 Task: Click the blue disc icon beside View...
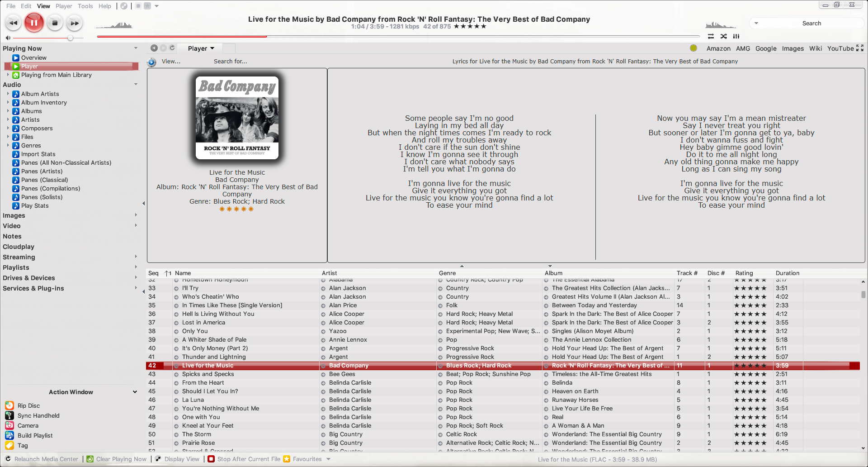pyautogui.click(x=152, y=62)
